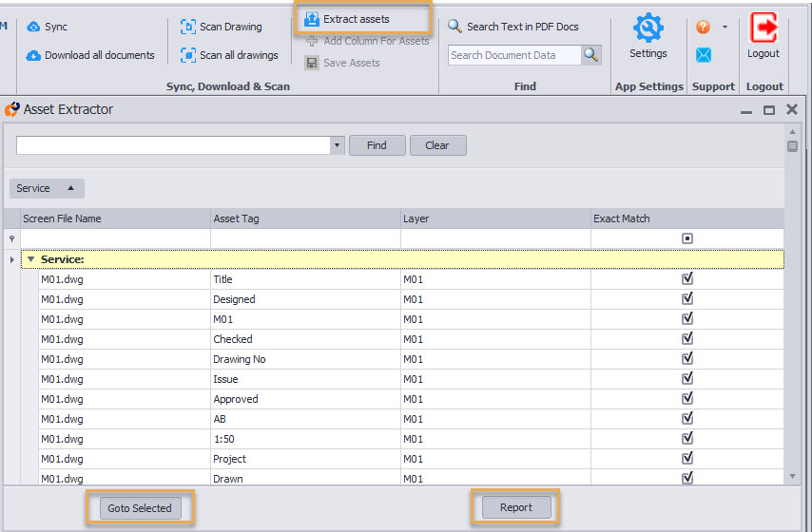Click the Clear button
The height and width of the screenshot is (532, 812).
pos(437,145)
